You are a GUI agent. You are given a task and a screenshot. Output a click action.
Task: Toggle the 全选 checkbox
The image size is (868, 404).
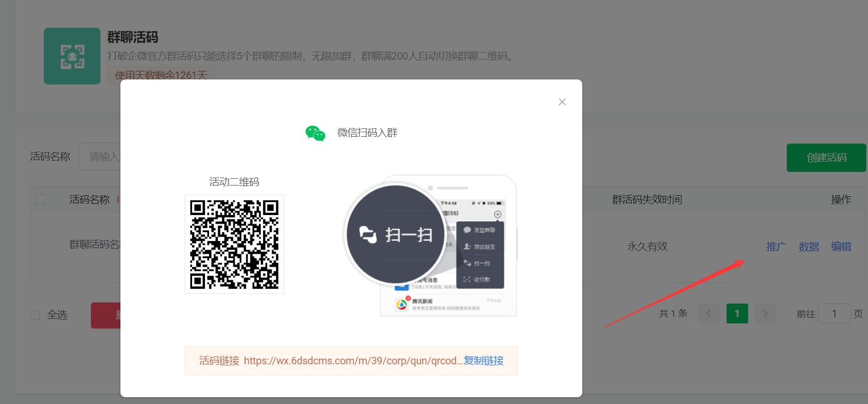tap(35, 315)
